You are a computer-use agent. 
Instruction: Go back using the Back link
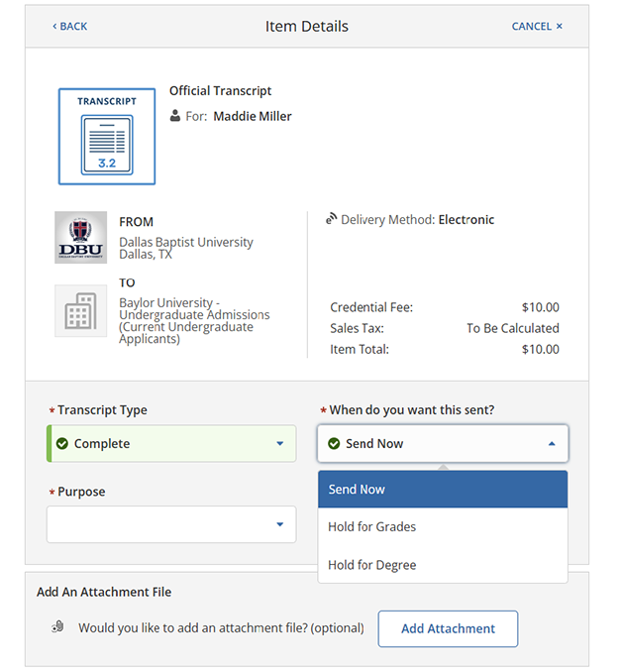click(69, 27)
